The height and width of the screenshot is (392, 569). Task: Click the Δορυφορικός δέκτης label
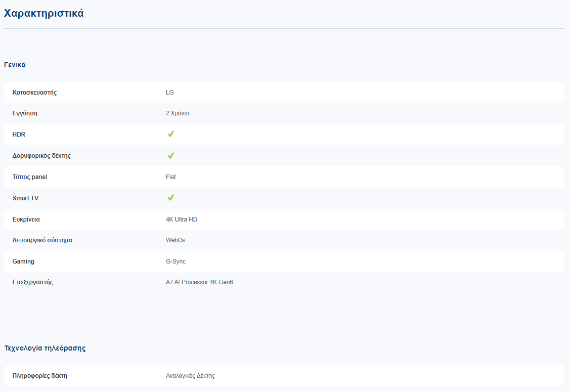point(41,156)
